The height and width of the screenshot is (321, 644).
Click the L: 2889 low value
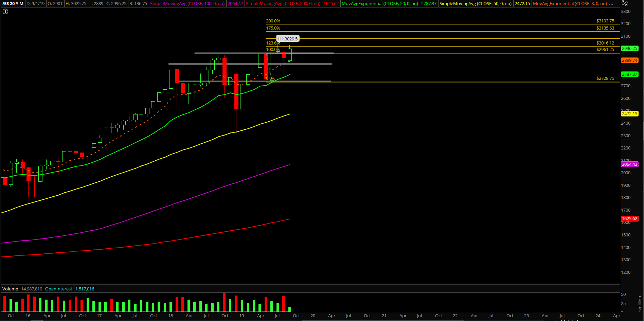tap(96, 4)
